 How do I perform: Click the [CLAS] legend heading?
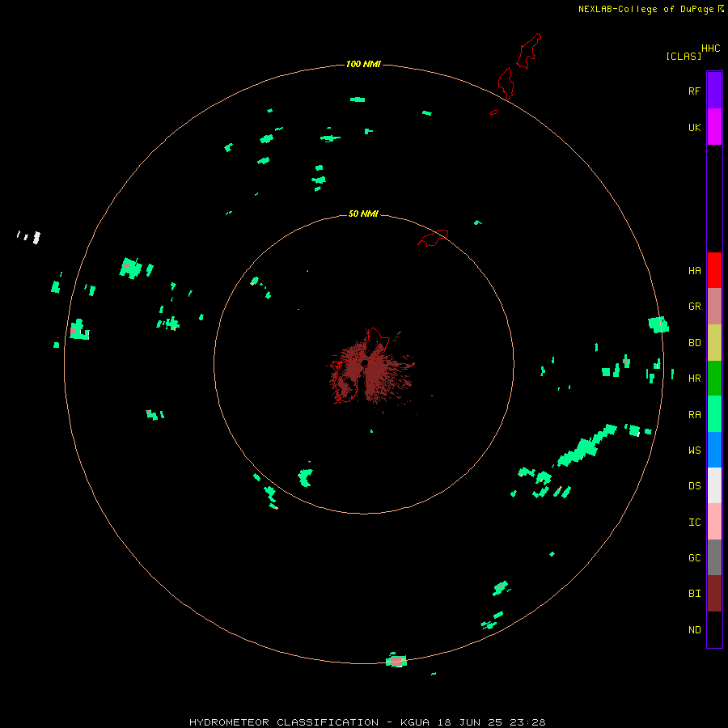pos(684,57)
